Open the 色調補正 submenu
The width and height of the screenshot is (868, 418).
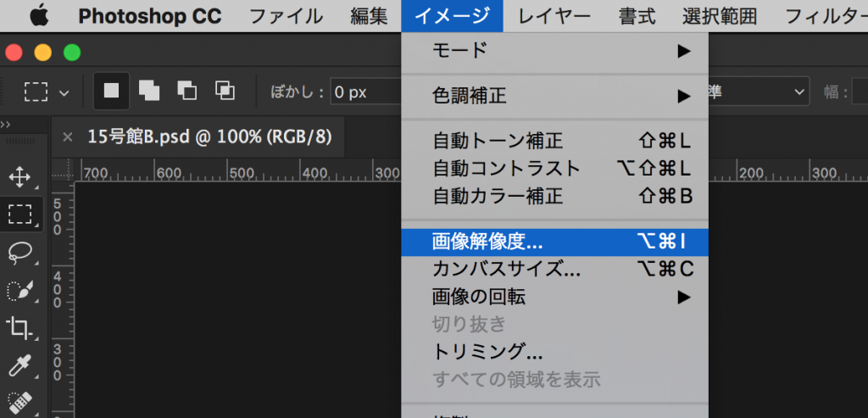554,97
